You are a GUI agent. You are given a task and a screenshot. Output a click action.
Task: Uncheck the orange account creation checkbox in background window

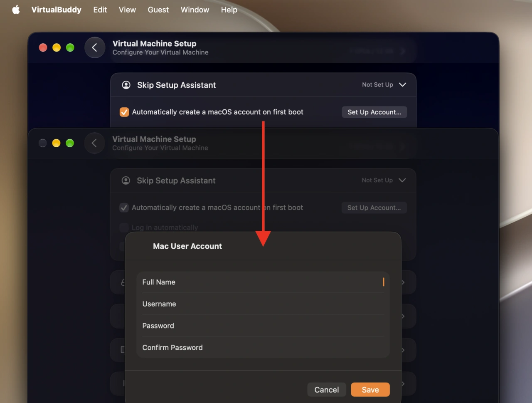[x=124, y=112]
